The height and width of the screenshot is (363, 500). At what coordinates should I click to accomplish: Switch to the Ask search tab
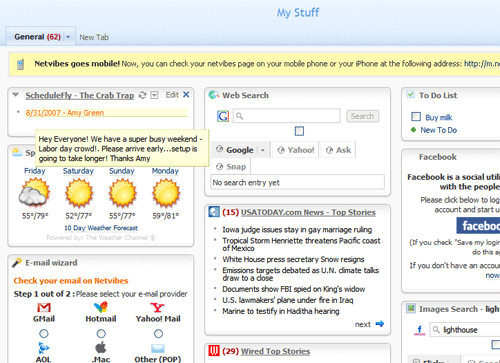coord(338,150)
